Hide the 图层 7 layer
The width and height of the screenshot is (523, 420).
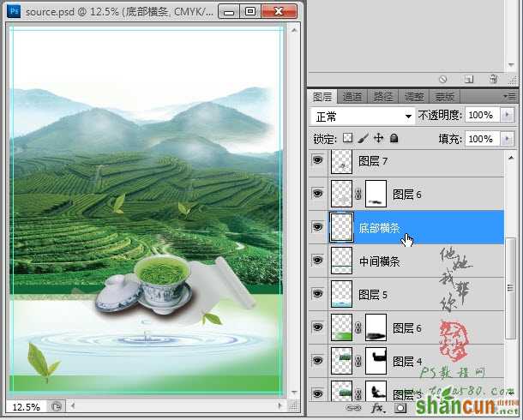317,160
